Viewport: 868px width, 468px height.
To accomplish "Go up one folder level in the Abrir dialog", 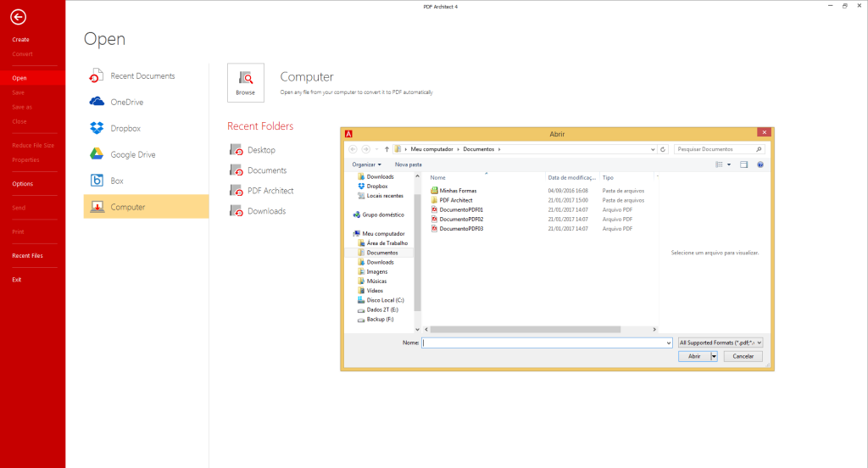I will pos(387,149).
